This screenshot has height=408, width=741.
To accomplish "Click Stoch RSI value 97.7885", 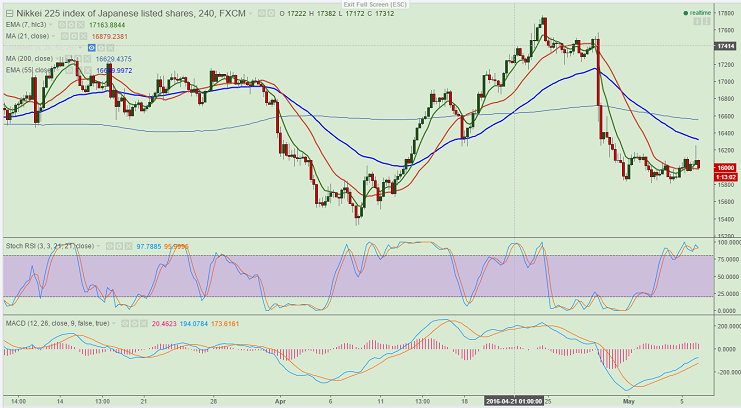I will point(149,246).
